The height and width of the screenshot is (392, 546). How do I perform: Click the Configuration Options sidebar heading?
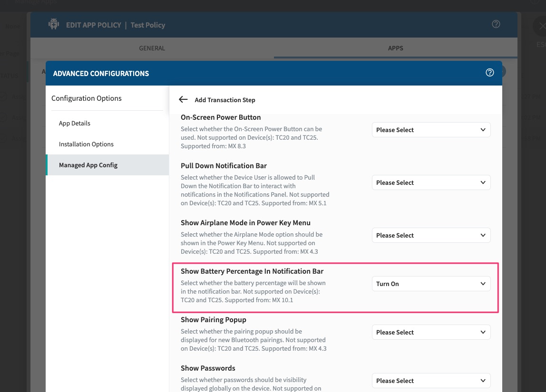(x=87, y=98)
